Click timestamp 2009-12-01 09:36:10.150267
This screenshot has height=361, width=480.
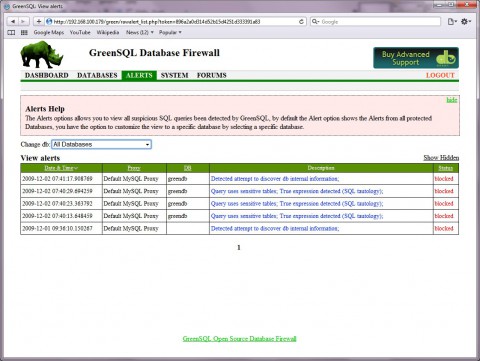(57, 229)
